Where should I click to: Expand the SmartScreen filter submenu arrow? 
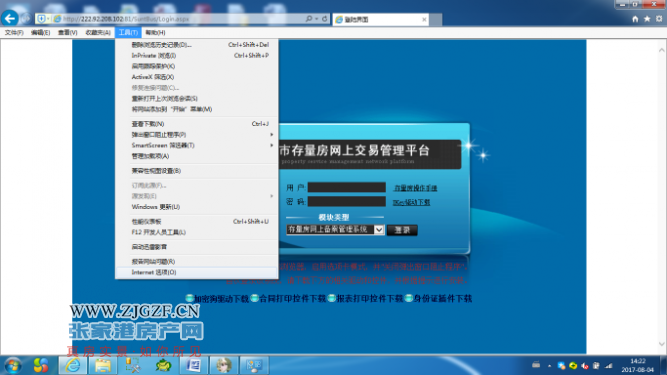pyautogui.click(x=271, y=145)
